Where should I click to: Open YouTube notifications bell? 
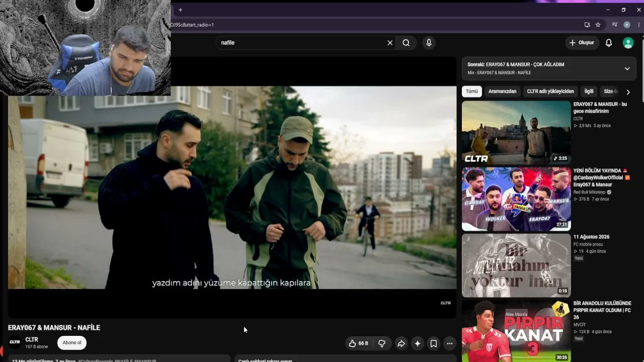[x=609, y=43]
